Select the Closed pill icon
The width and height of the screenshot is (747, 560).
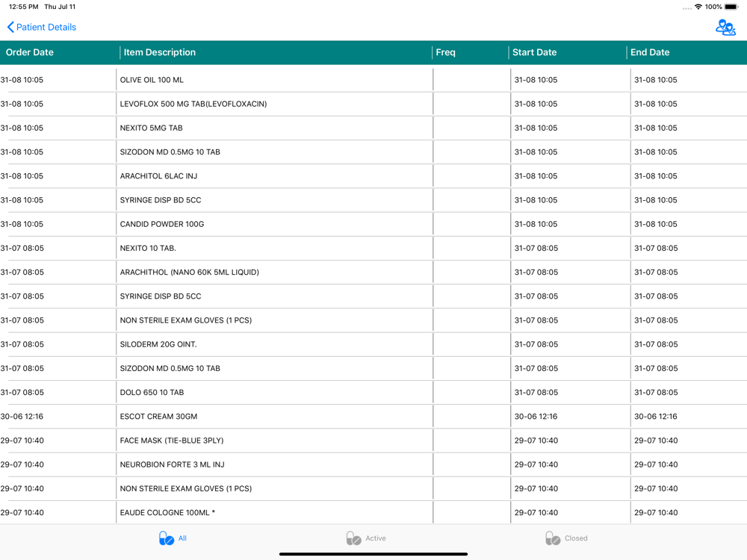pos(553,538)
